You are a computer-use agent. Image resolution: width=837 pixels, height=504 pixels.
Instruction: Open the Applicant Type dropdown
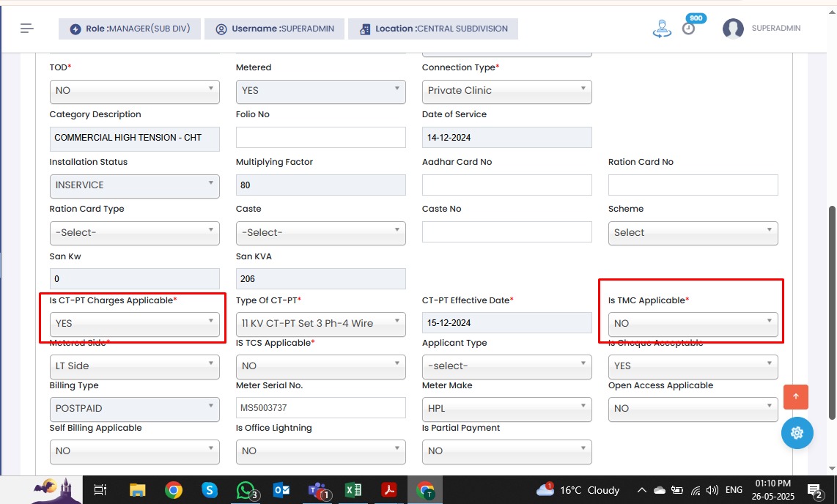click(506, 366)
